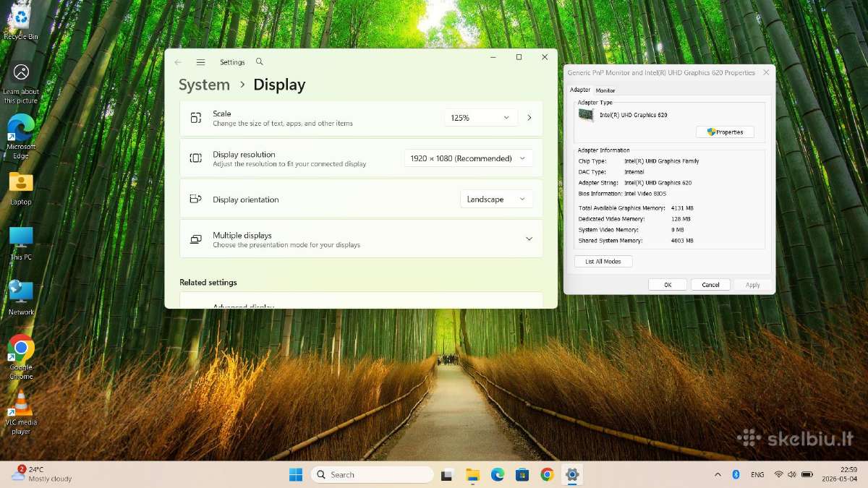Image resolution: width=868 pixels, height=488 pixels.
Task: Open the Display resolution 1920 × 1080 dropdown
Action: (469, 158)
